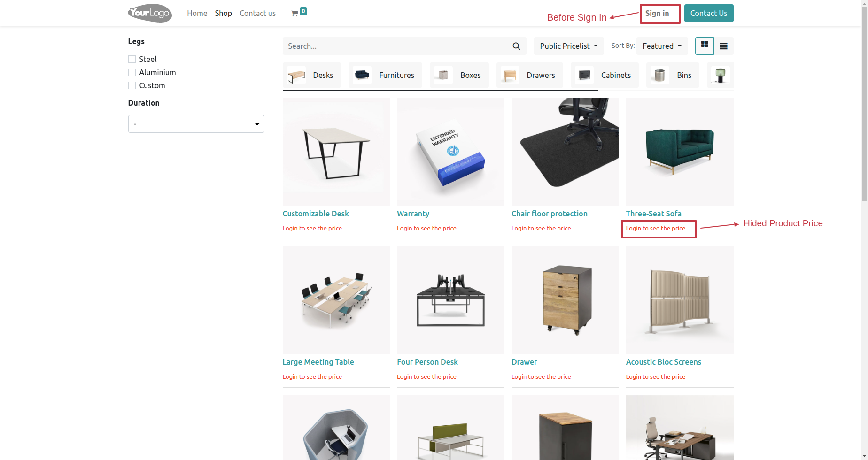Click price text under Drawer
Screen dimensions: 868x460
coord(541,377)
